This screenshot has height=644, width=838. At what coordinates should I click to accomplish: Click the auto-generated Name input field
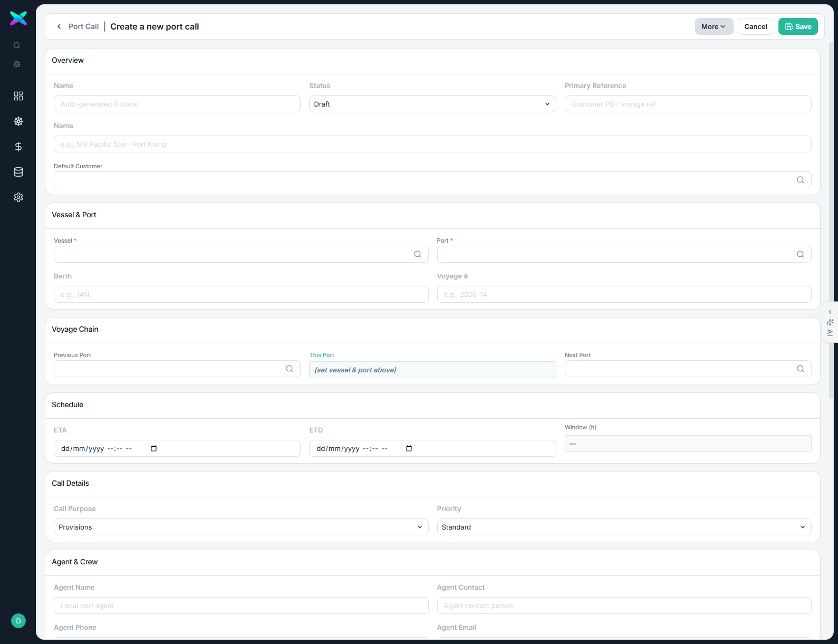[177, 104]
